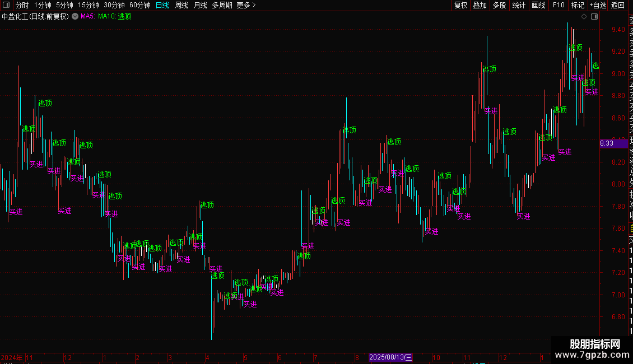The height and width of the screenshot is (364, 633).
Task: Click the diamond icon at chart top-right
Action: [x=584, y=17]
